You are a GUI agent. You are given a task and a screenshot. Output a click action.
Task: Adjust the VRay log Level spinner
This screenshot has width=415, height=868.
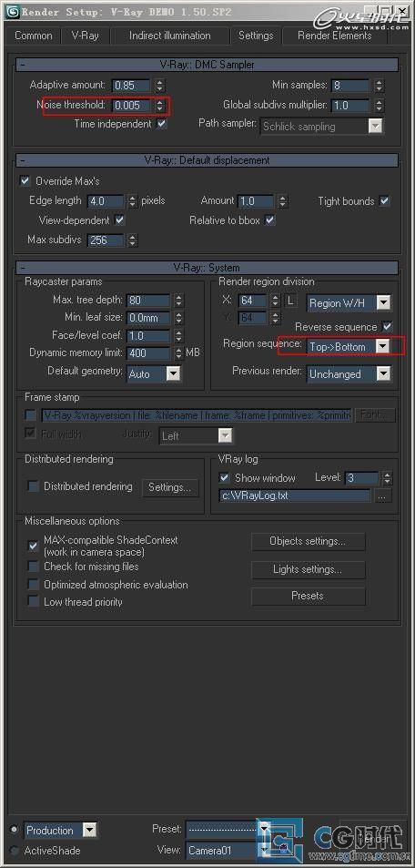[388, 478]
